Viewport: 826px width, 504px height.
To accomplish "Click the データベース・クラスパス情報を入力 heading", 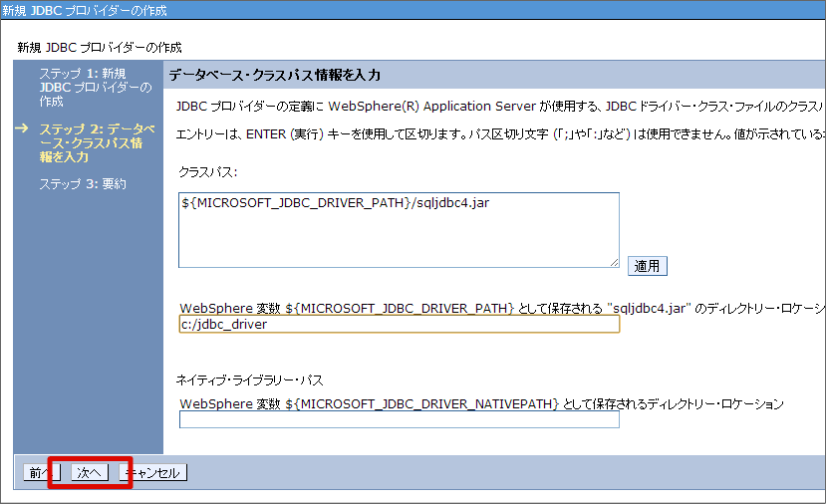I will point(274,75).
